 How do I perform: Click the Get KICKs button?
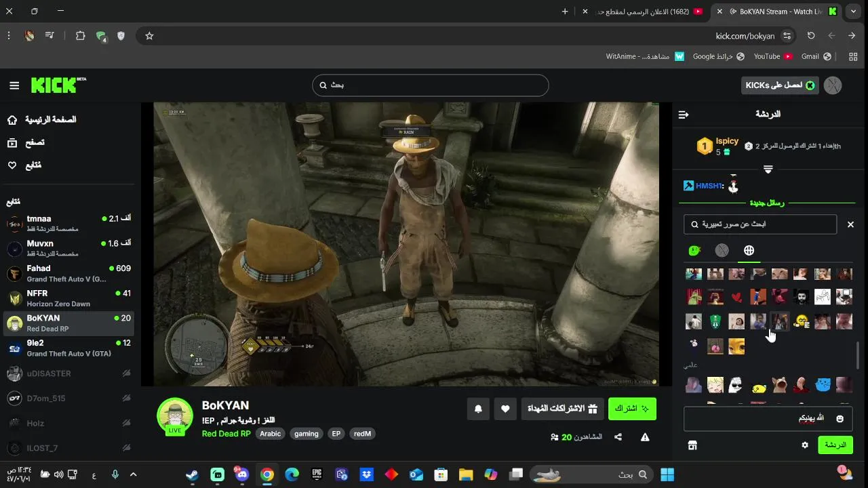(x=780, y=85)
